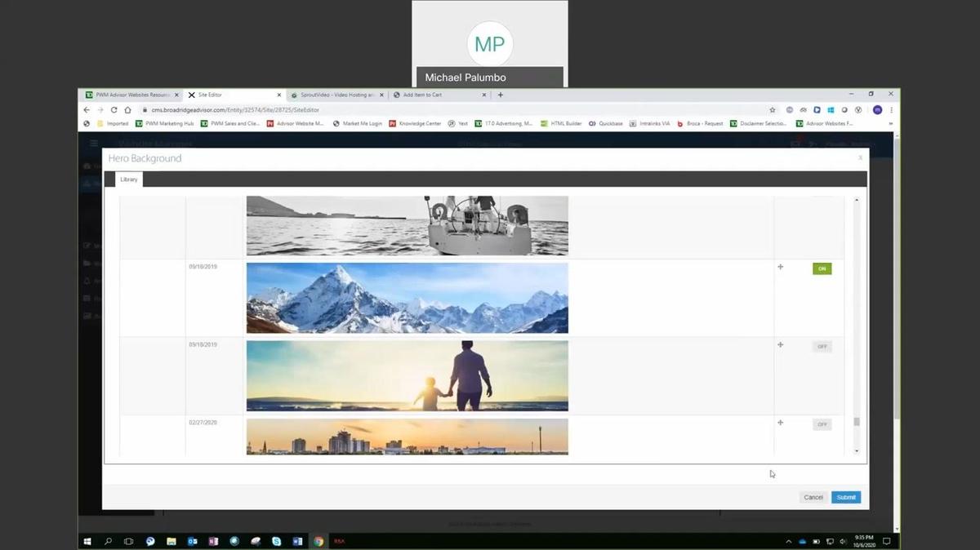Switch to PWM Advisor Websites Resource tab
This screenshot has height=550, width=980.
tap(131, 95)
